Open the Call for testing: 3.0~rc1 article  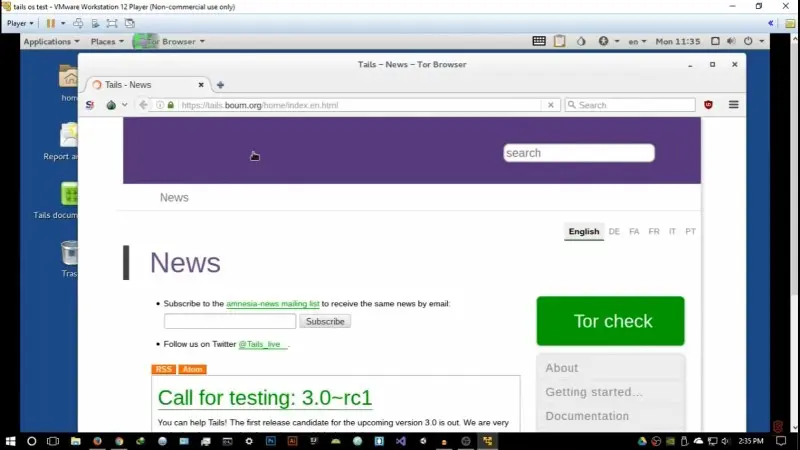click(x=265, y=398)
